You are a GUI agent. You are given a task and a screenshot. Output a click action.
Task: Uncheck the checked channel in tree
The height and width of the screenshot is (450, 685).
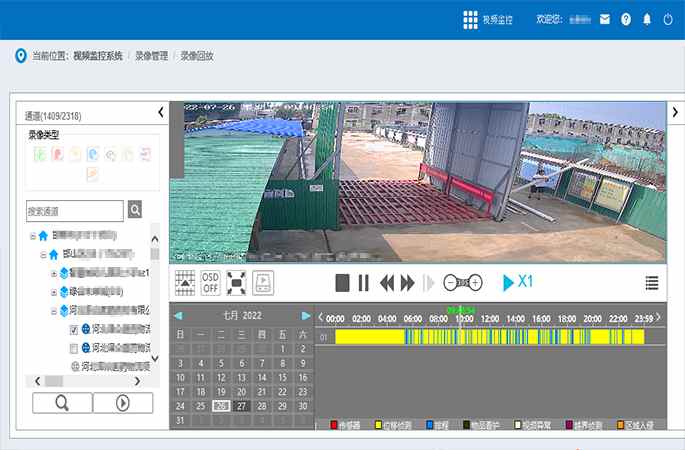coord(74,329)
